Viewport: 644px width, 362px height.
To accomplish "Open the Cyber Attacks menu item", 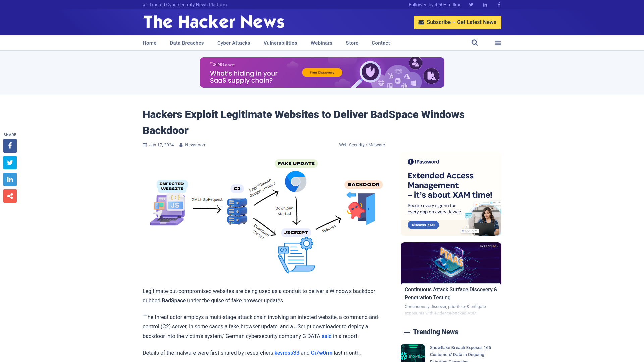I will (x=233, y=43).
